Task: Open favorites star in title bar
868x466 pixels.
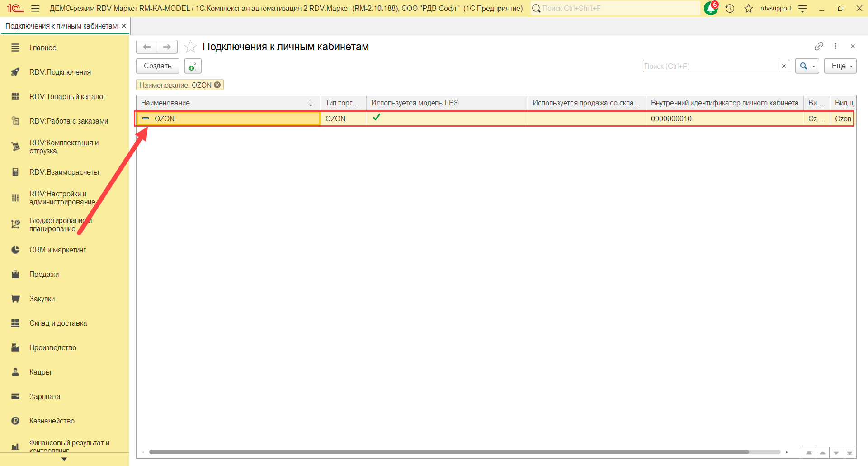Action: pos(749,8)
